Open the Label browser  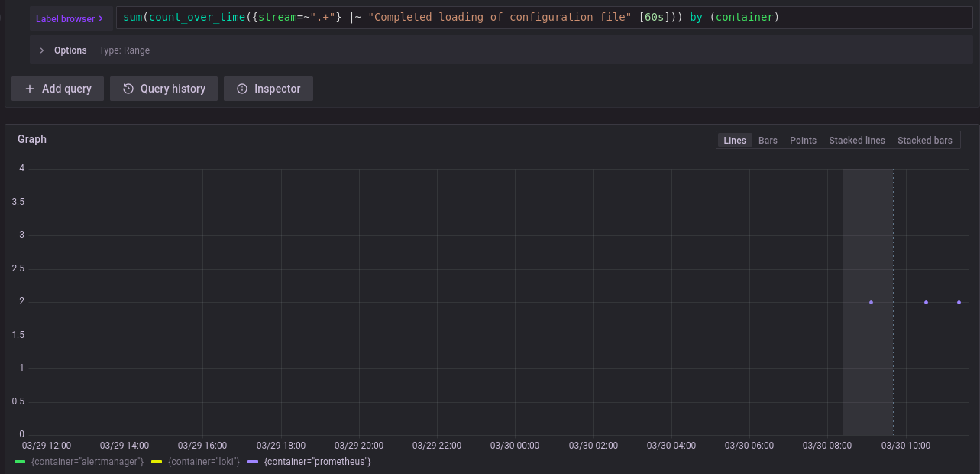(70, 18)
